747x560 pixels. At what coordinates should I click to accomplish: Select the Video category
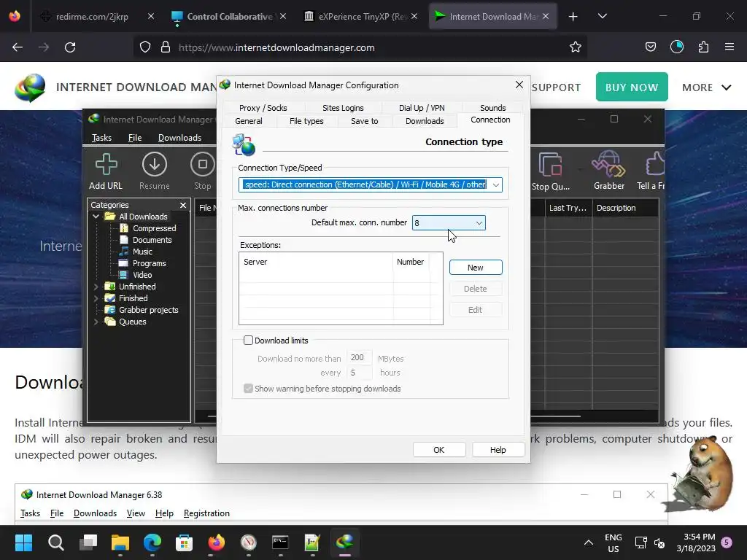(142, 275)
